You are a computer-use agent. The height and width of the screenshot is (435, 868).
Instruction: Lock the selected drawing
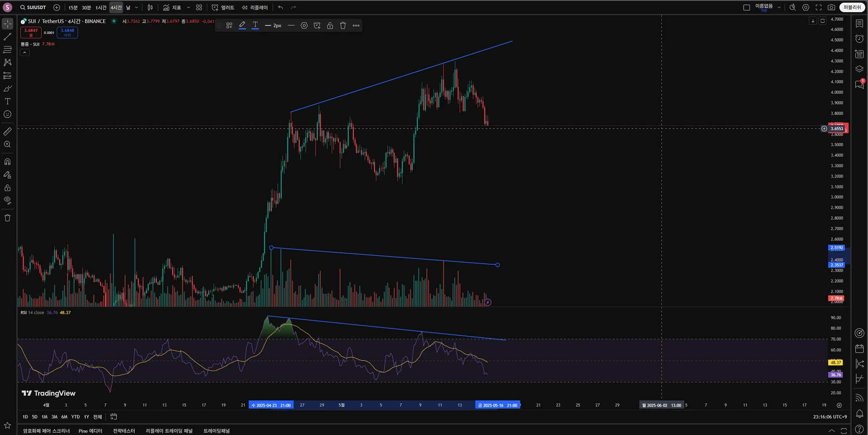pos(330,26)
